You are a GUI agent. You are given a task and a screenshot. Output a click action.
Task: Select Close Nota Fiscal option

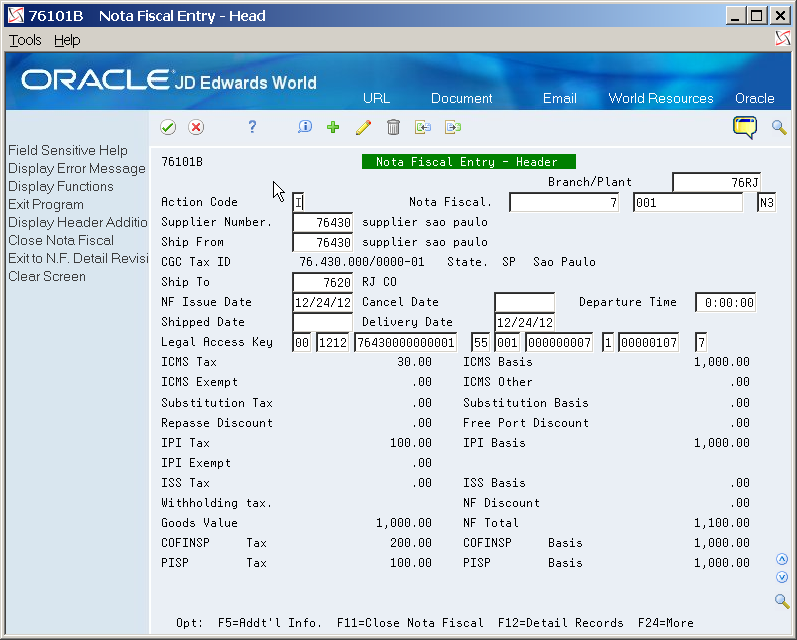61,240
